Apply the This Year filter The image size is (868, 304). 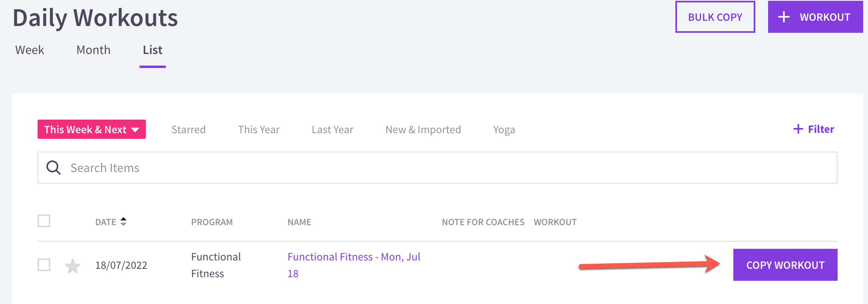259,130
